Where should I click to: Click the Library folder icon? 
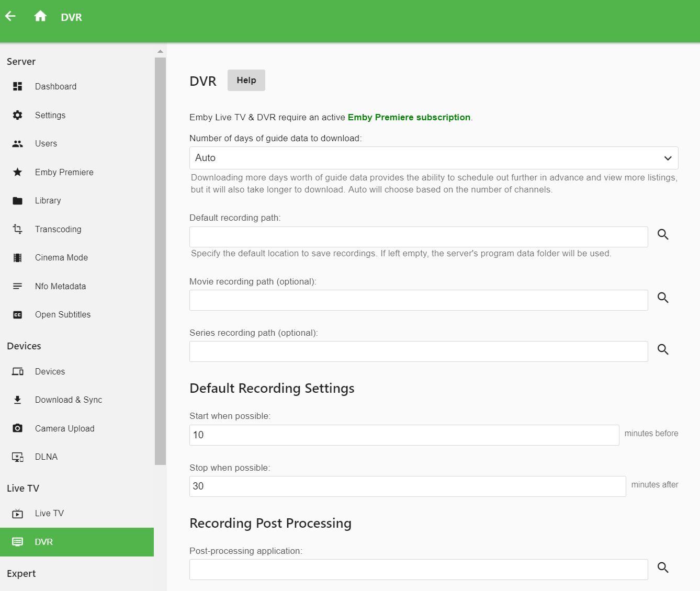[x=17, y=200]
